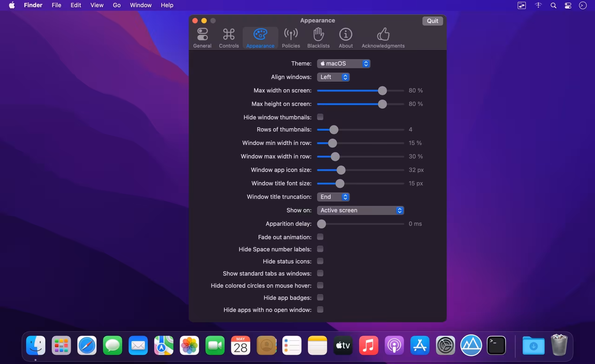595x364 pixels.
Task: Open Music from the Dock
Action: (369, 345)
